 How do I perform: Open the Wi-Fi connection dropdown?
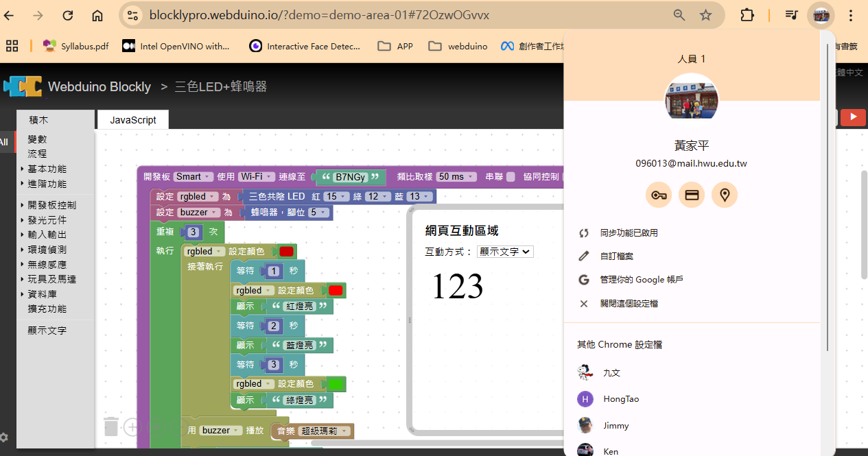(x=257, y=177)
